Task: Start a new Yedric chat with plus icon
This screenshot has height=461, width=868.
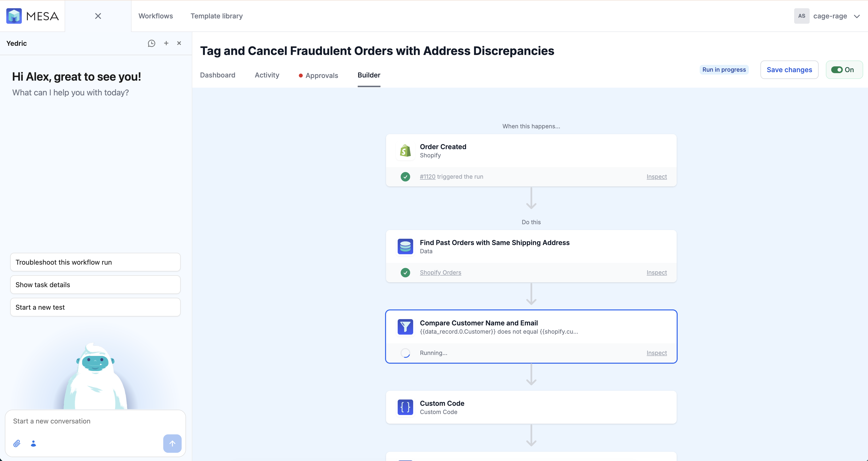Action: [166, 43]
